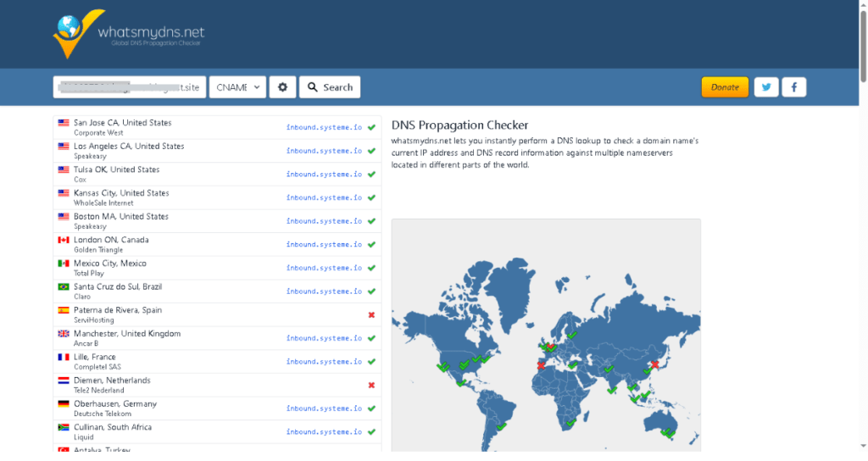Viewport: 868px width, 461px height.
Task: Click the red X marker over Japan on map
Action: coord(655,364)
